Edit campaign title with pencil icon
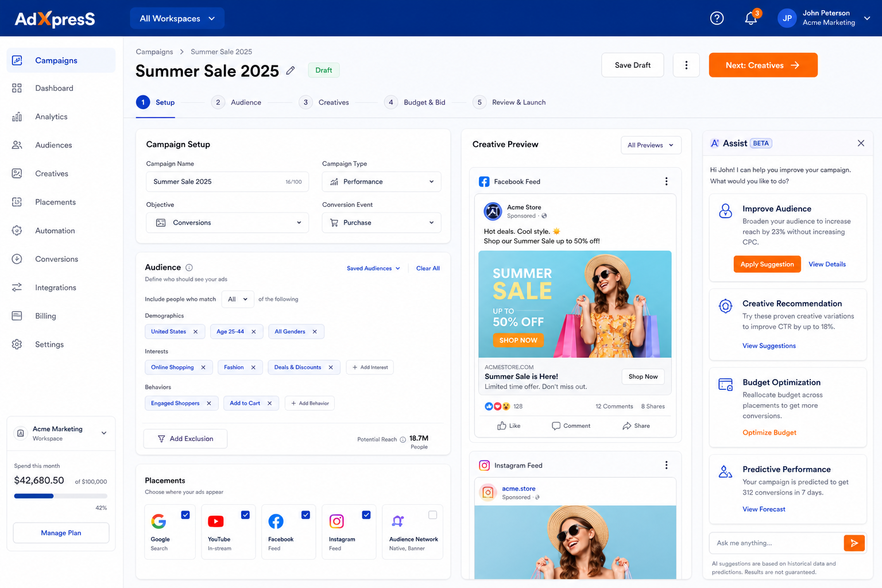 click(x=291, y=71)
